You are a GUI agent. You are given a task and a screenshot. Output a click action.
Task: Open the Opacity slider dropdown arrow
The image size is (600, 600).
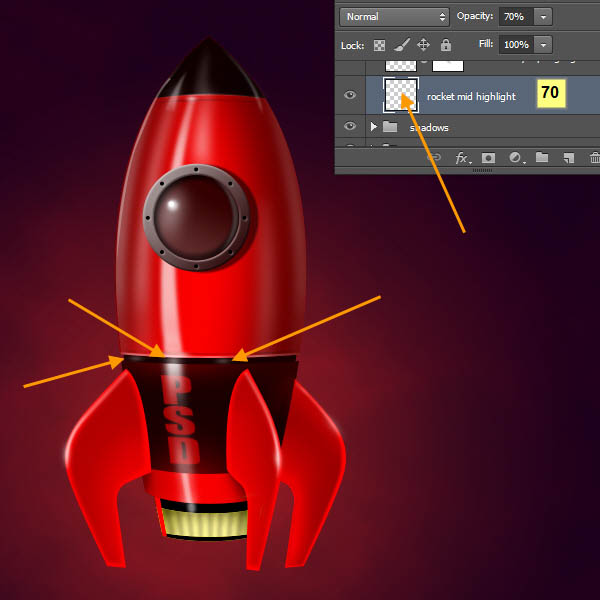point(542,17)
